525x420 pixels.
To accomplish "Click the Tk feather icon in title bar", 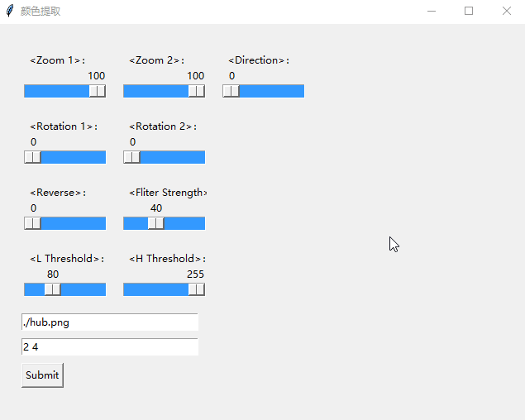I will coord(10,12).
